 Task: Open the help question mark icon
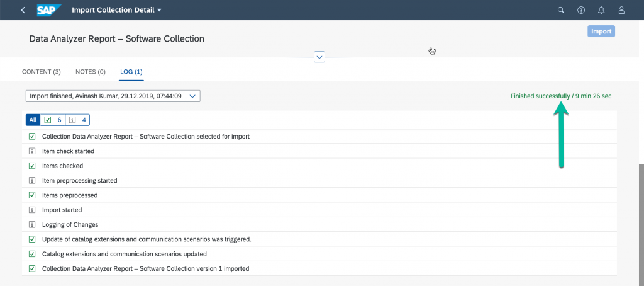581,10
